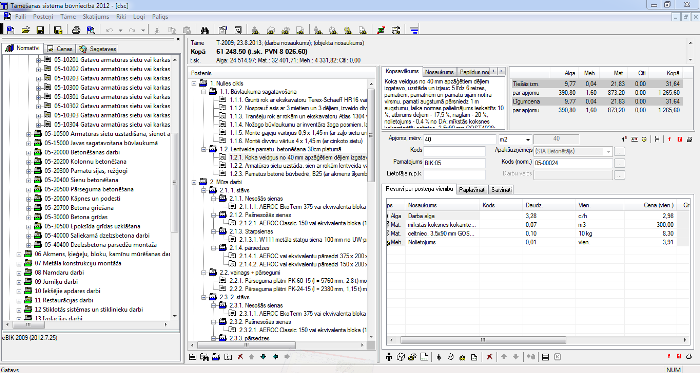Click the horizontal scrollbar under the resources table
The width and height of the screenshot is (700, 373).
[x=538, y=340]
